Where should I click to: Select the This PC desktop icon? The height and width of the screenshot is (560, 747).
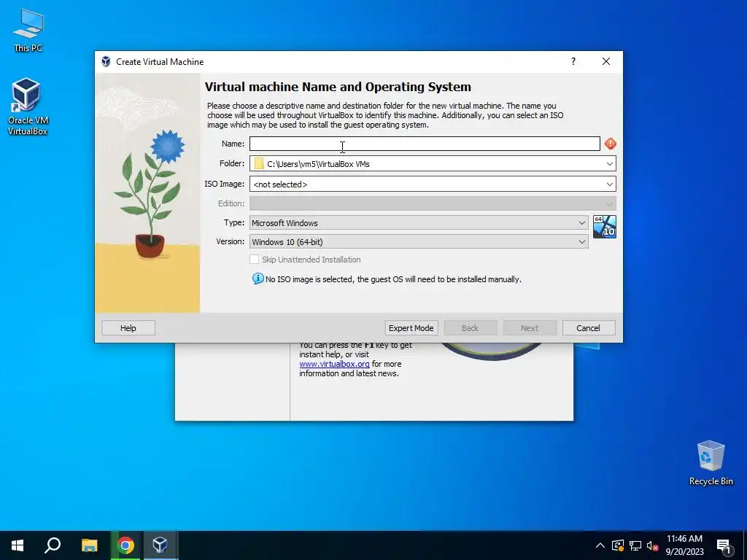tap(28, 31)
